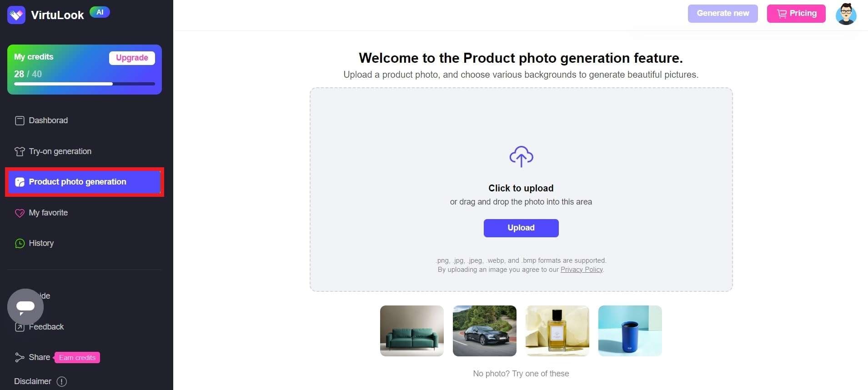
Task: Click the VirtuLook logo icon
Action: pos(16,15)
